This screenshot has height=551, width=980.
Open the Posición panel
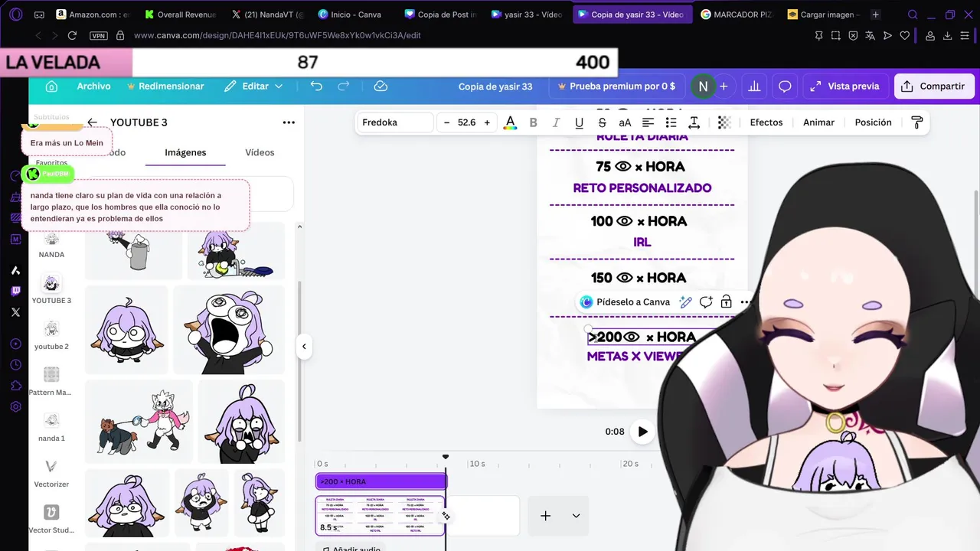point(873,122)
